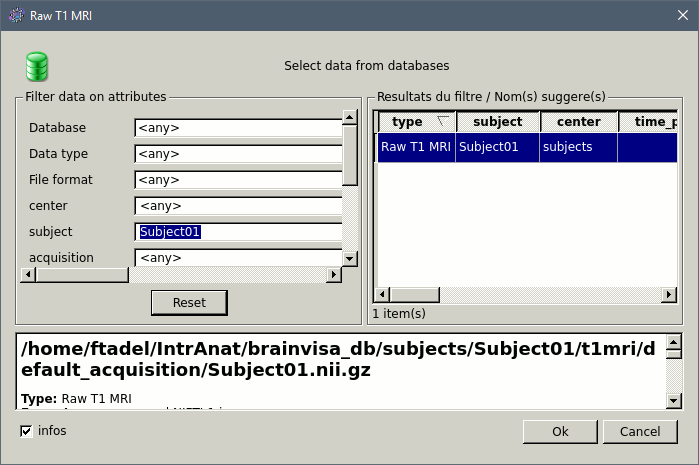
Task: Sort results by the subject column header
Action: coord(497,122)
